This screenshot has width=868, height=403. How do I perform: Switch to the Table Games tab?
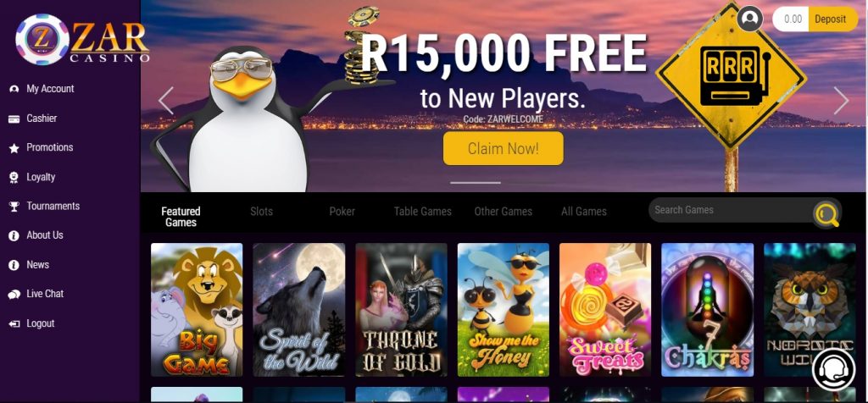(x=422, y=211)
